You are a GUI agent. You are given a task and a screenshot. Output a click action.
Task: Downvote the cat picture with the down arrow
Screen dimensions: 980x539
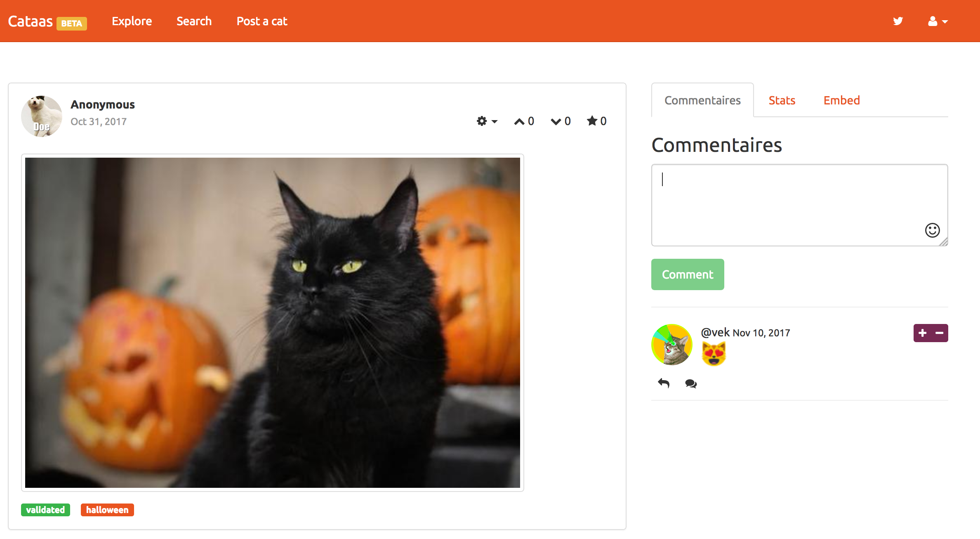(555, 121)
